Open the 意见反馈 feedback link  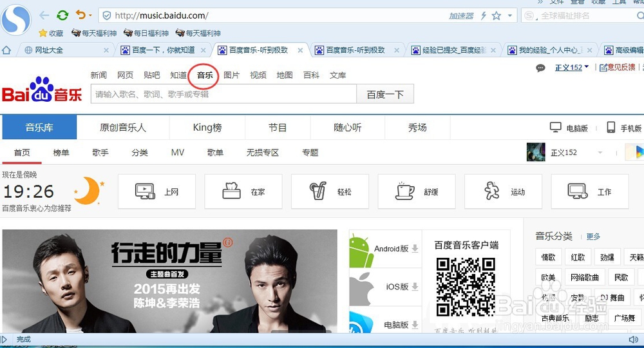click(618, 68)
